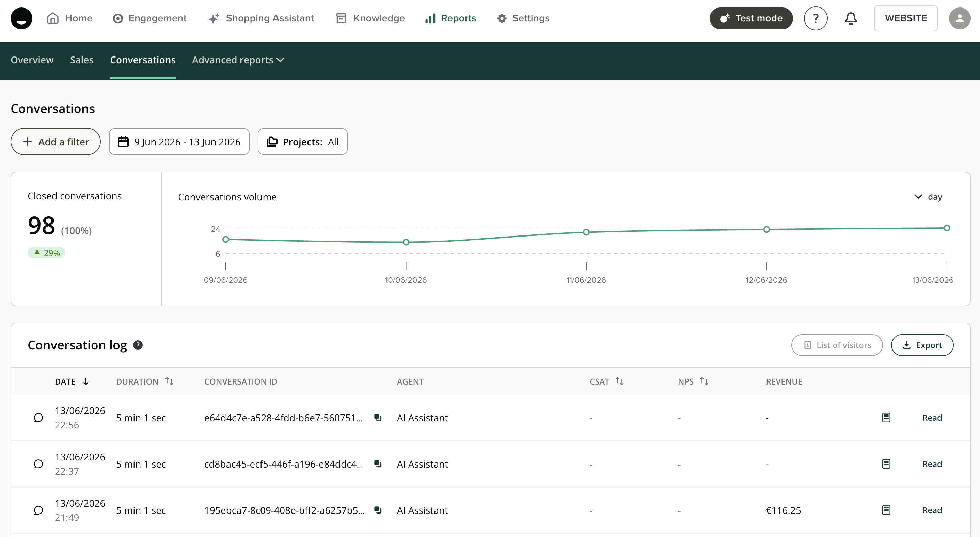Open Projects: All filter dropdown
The height and width of the screenshot is (537, 980).
coord(302,142)
